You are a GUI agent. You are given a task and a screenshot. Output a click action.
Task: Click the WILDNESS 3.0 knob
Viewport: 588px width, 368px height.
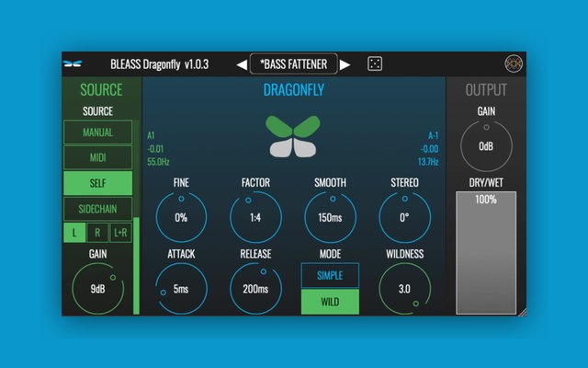click(x=404, y=288)
